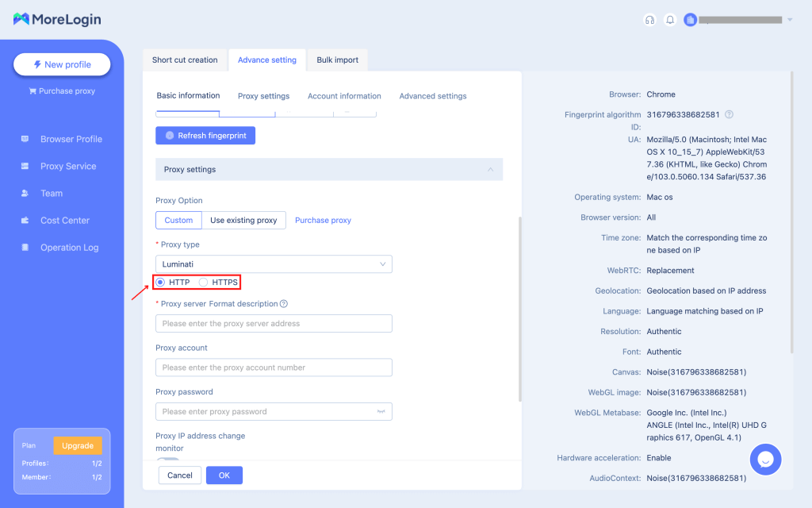Show proxy password with eye icon
The width and height of the screenshot is (812, 508).
pos(381,412)
